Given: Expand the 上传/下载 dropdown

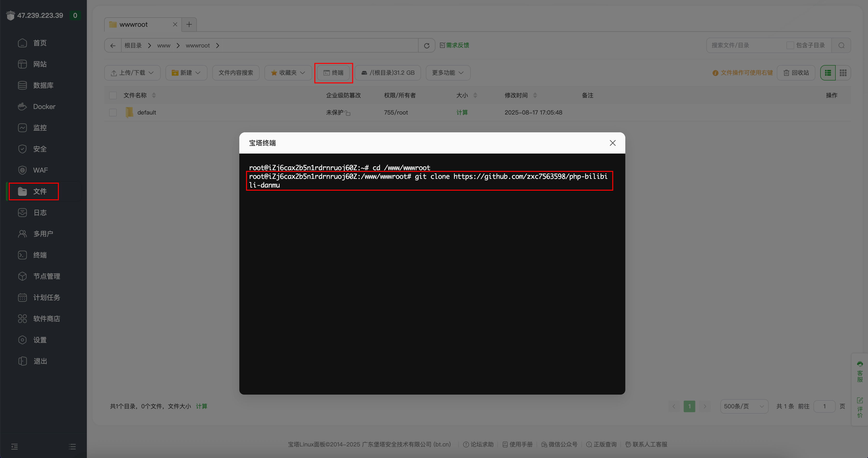Looking at the screenshot, I should [132, 73].
